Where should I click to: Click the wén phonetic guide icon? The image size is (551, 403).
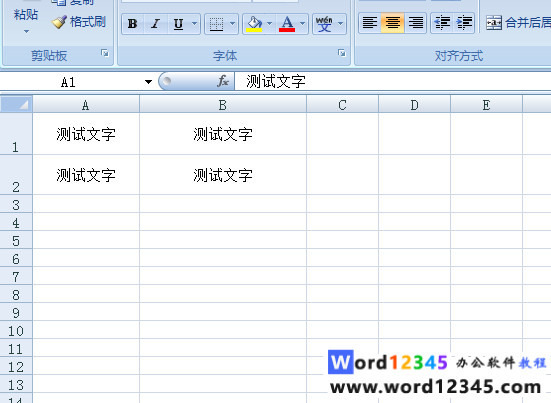click(324, 24)
